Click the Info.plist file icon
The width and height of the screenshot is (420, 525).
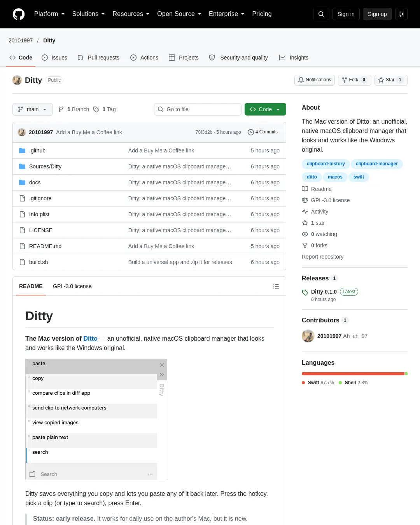(22, 214)
